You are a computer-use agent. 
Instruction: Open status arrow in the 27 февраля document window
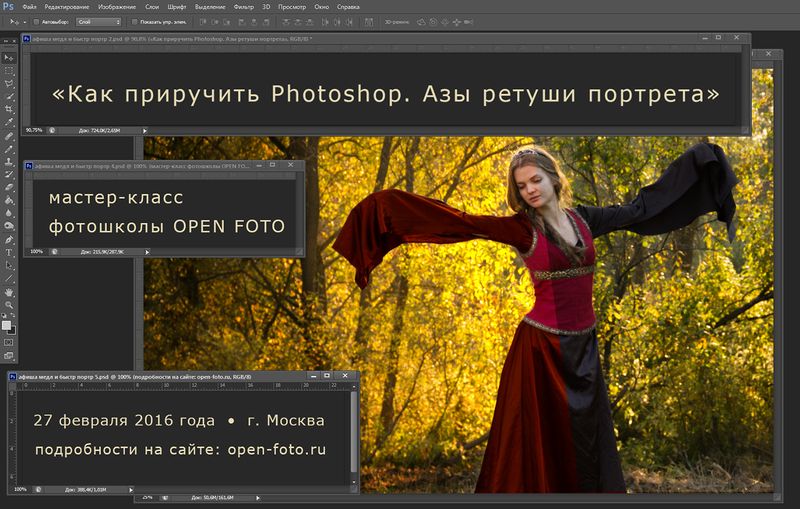[x=131, y=490]
